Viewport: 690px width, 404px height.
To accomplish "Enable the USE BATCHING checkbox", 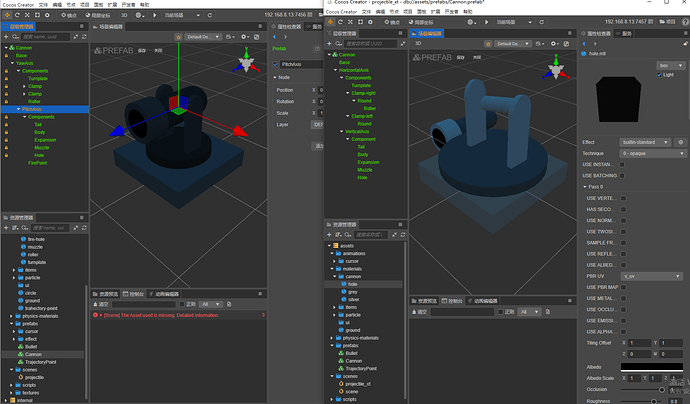I will tap(622, 176).
